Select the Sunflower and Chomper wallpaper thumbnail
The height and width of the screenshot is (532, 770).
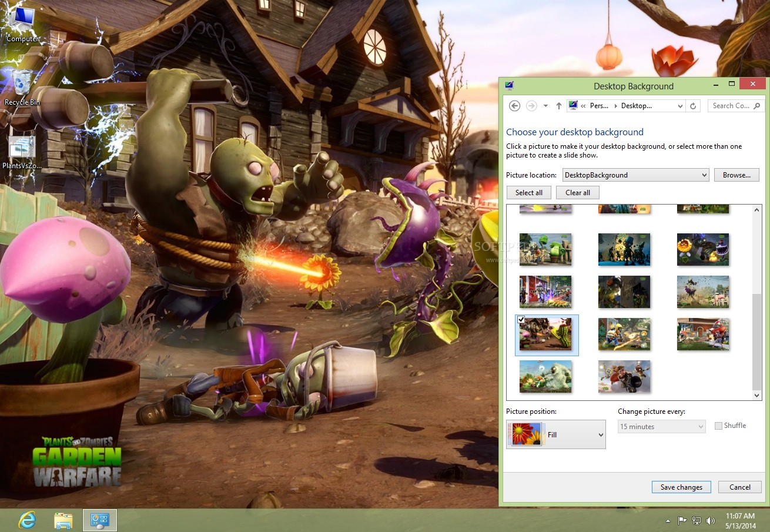(703, 249)
